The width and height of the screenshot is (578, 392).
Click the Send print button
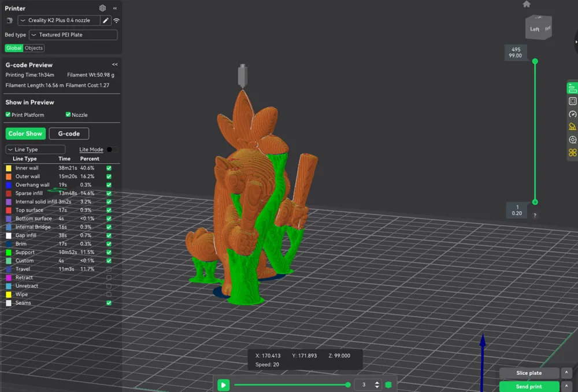click(x=528, y=386)
